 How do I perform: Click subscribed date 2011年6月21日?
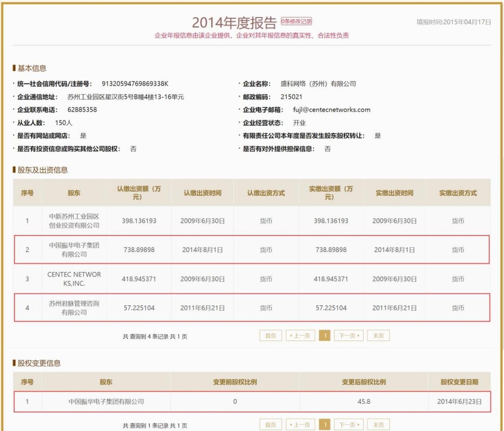point(202,308)
